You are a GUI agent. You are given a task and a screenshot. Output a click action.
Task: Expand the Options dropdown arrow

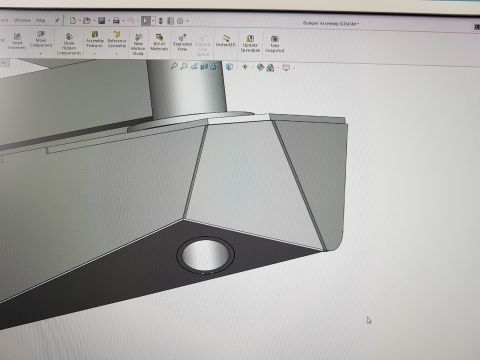tap(187, 21)
